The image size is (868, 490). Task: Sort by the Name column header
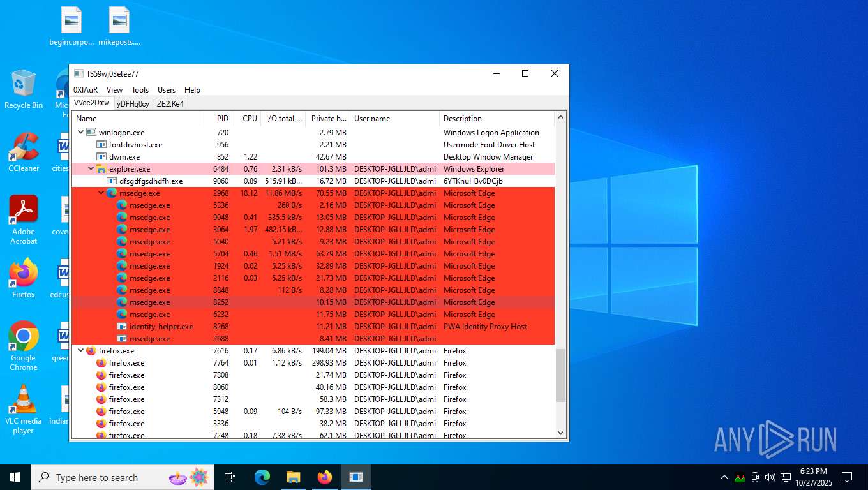click(136, 119)
